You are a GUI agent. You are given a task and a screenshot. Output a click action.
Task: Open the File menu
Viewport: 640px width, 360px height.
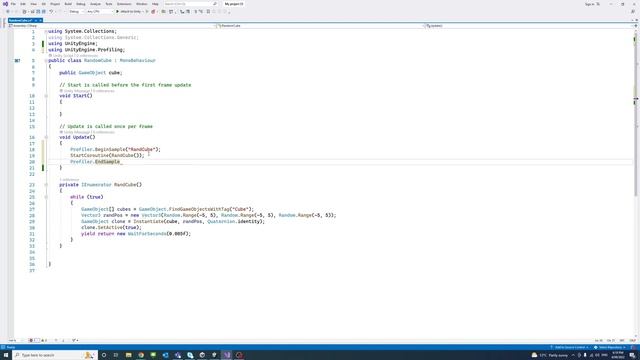tap(13, 4)
